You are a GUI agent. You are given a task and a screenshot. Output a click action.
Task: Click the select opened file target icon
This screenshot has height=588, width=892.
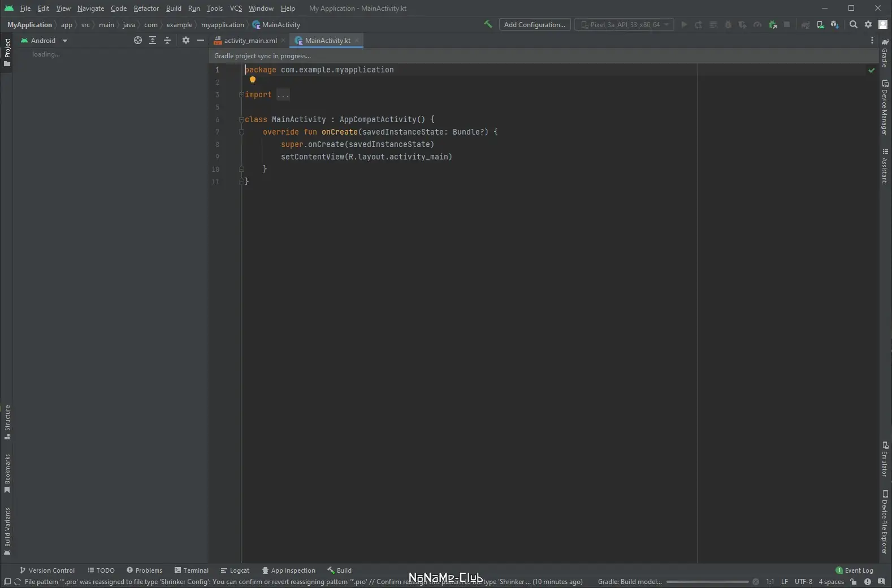tap(137, 40)
